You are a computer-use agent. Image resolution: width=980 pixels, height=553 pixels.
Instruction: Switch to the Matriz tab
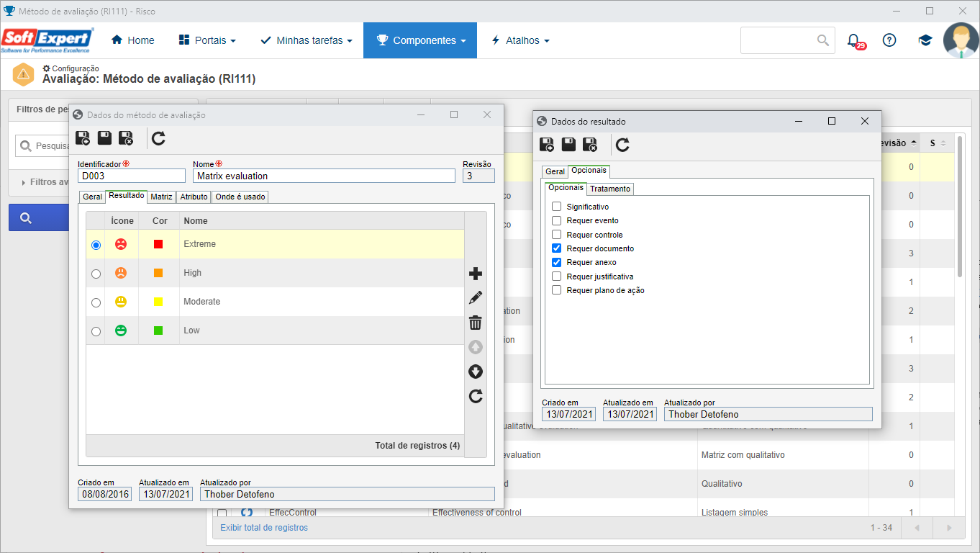click(x=161, y=197)
